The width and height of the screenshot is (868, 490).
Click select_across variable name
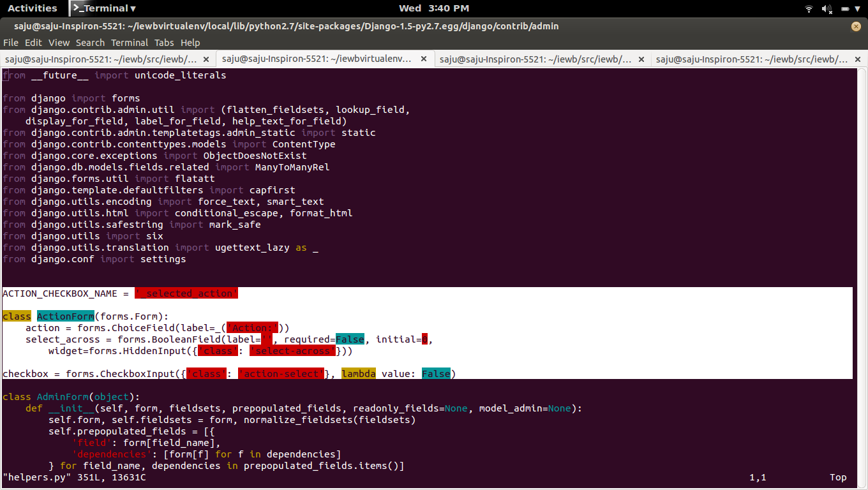pos(63,339)
